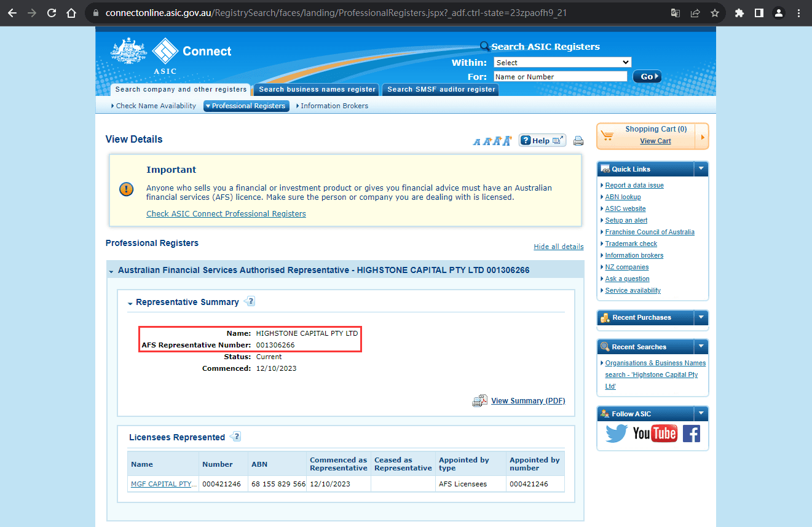Click the PDF icon beside View Summary

coord(480,400)
